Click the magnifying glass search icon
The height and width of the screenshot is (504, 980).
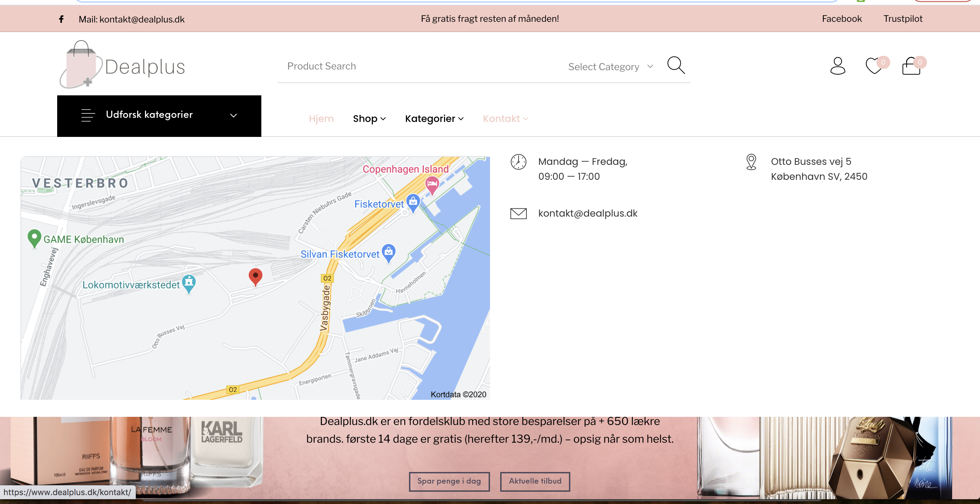click(x=676, y=65)
